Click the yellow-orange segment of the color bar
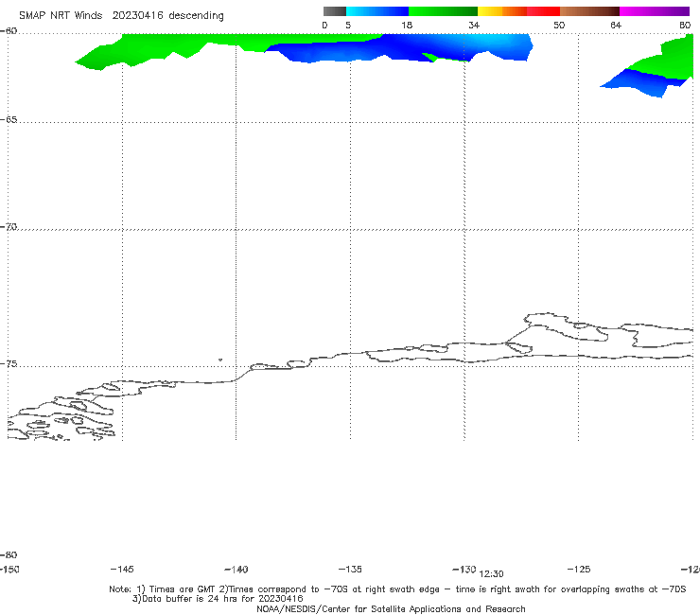 tap(502, 11)
